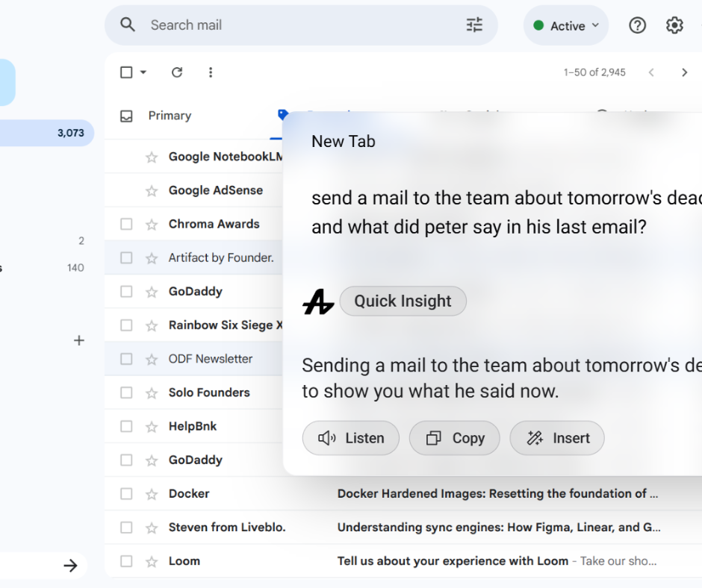This screenshot has height=588, width=702.
Task: Click the search magnifier icon
Action: coord(128,25)
